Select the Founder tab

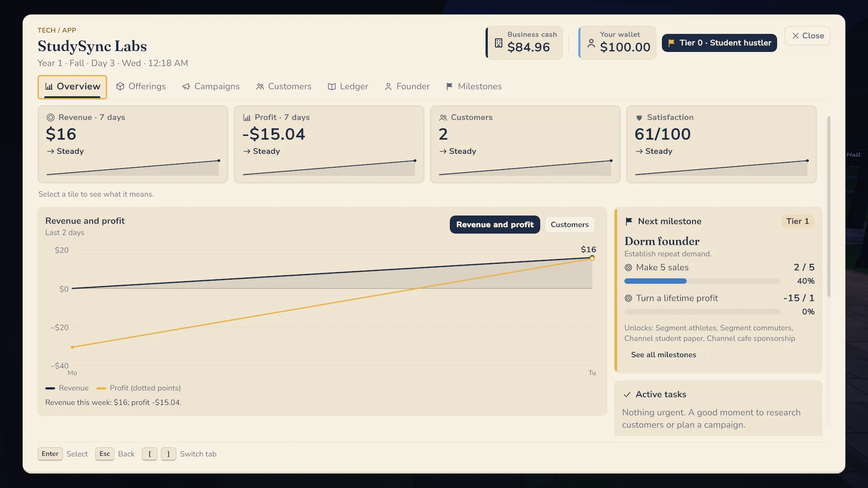407,87
